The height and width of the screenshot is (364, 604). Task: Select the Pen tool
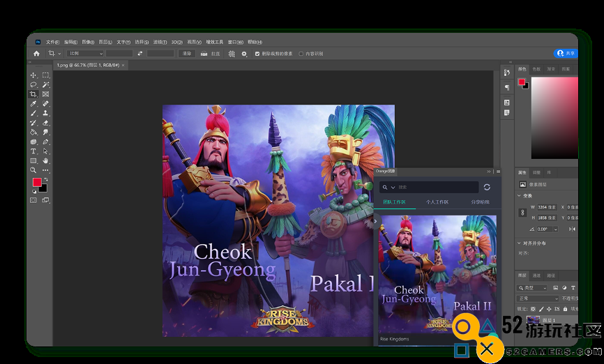(x=45, y=142)
